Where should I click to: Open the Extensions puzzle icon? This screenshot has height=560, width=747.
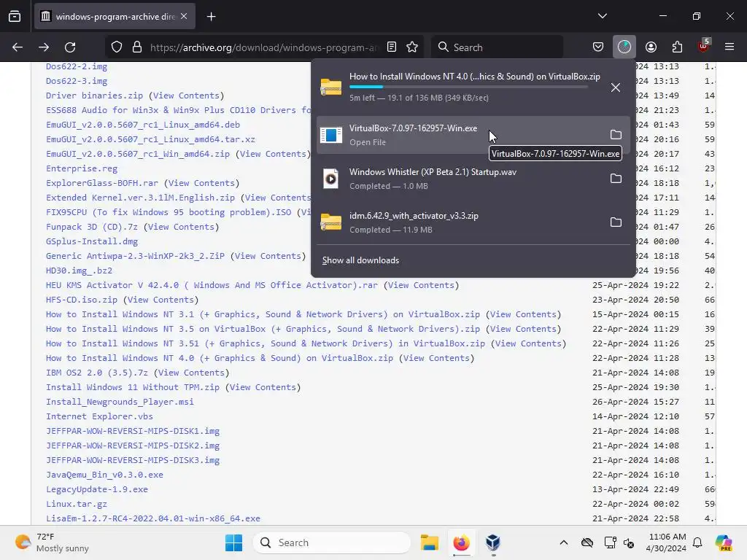click(677, 47)
